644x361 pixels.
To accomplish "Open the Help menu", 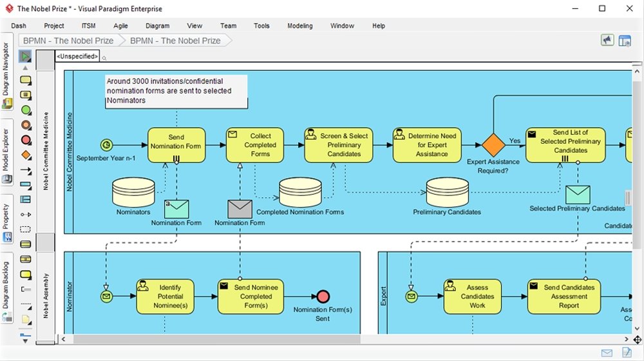I will tap(379, 26).
